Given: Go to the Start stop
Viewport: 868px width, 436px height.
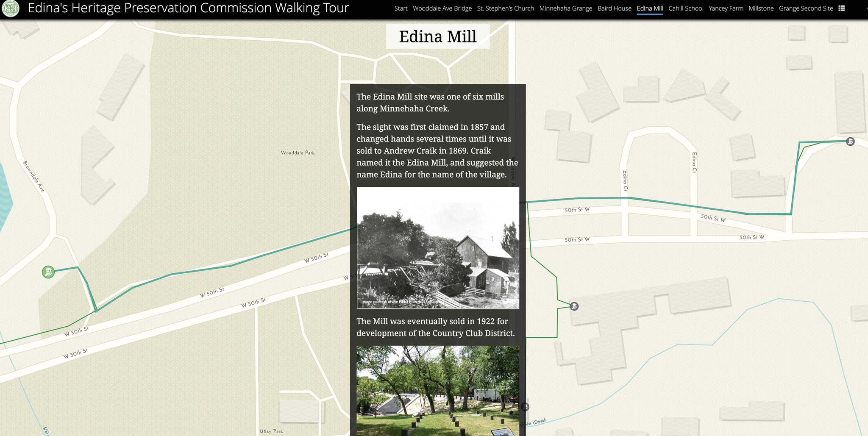Looking at the screenshot, I should point(401,8).
